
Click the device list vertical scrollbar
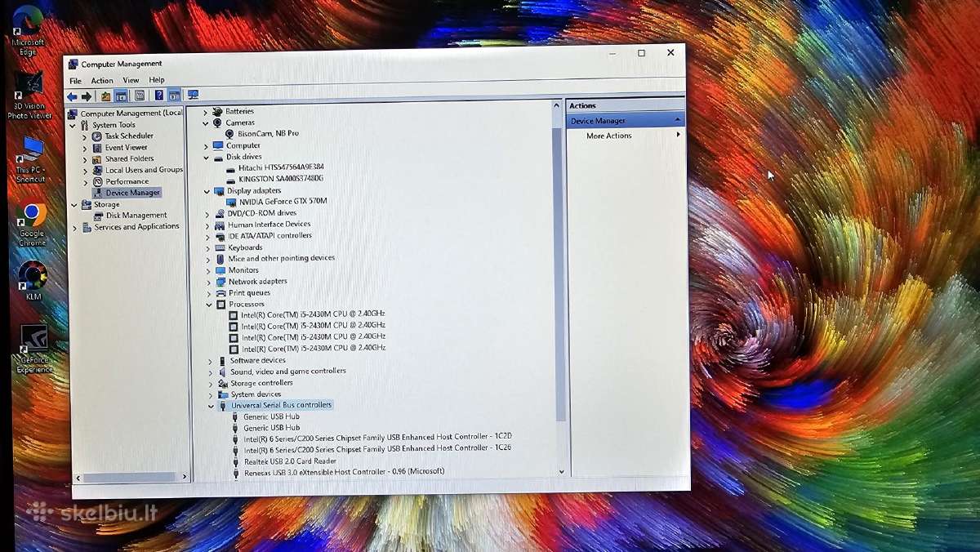click(x=559, y=274)
